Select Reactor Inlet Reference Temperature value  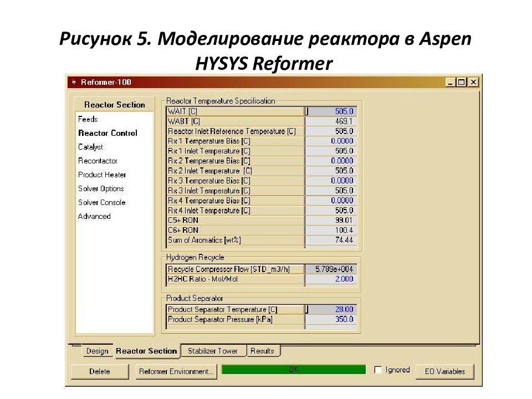[x=331, y=131]
